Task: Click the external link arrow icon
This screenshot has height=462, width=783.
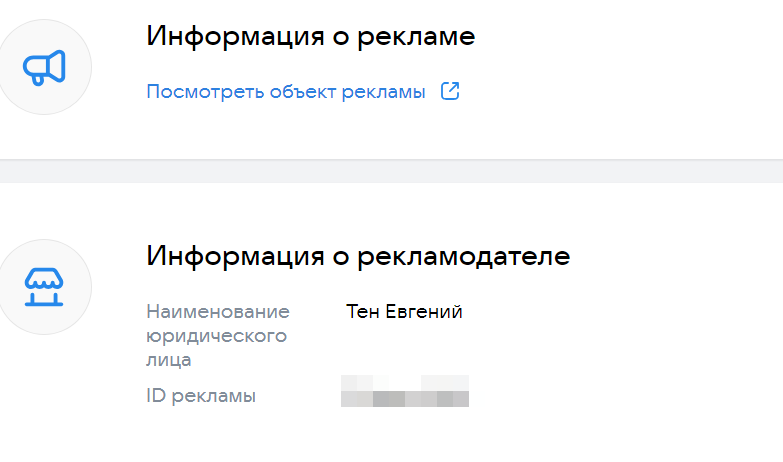Action: 450,92
